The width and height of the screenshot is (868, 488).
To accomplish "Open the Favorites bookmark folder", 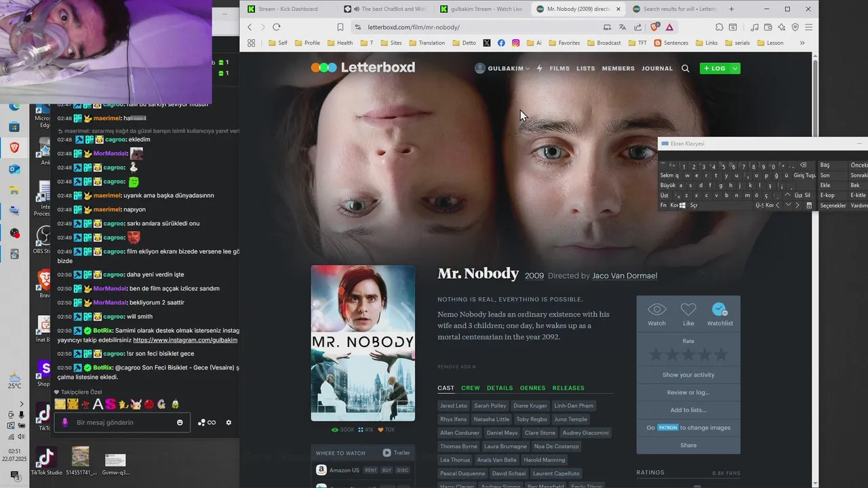I will click(x=564, y=43).
